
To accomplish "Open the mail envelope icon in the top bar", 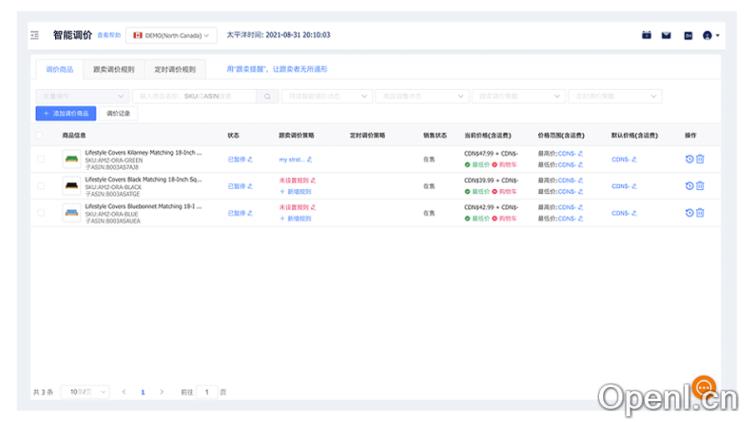I will pyautogui.click(x=666, y=35).
